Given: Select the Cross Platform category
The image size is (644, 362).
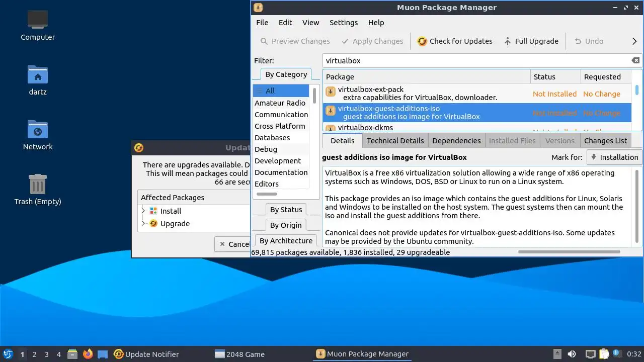Looking at the screenshot, I should click(x=280, y=126).
